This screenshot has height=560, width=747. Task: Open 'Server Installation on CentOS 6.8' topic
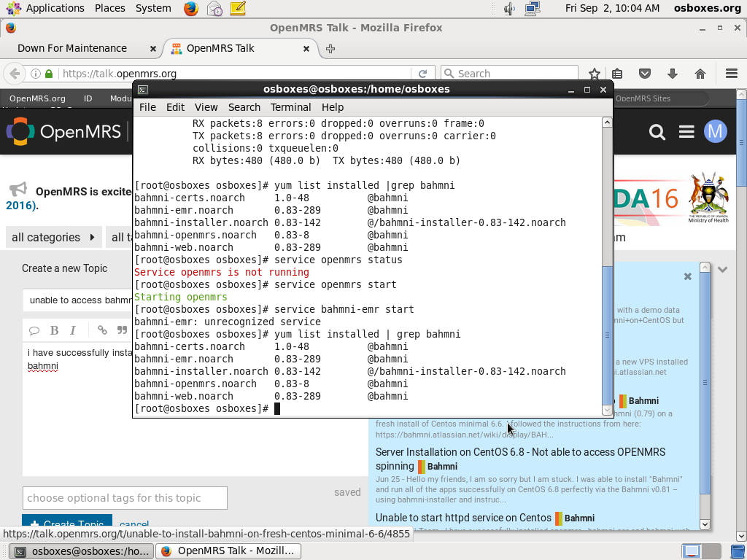coord(520,459)
